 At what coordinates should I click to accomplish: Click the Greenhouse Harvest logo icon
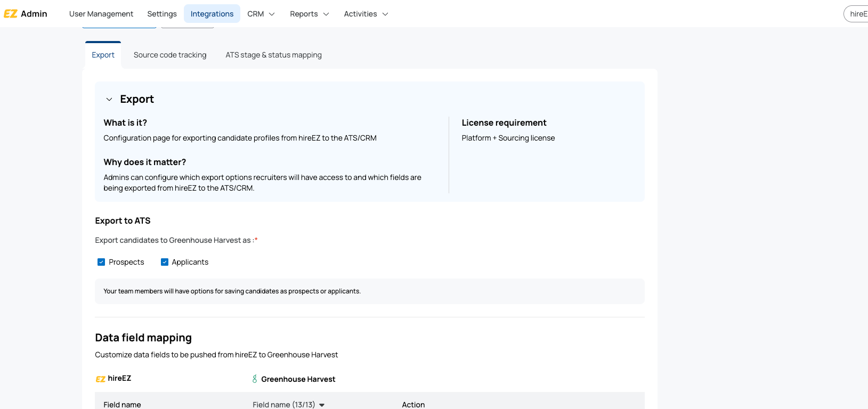tap(255, 379)
